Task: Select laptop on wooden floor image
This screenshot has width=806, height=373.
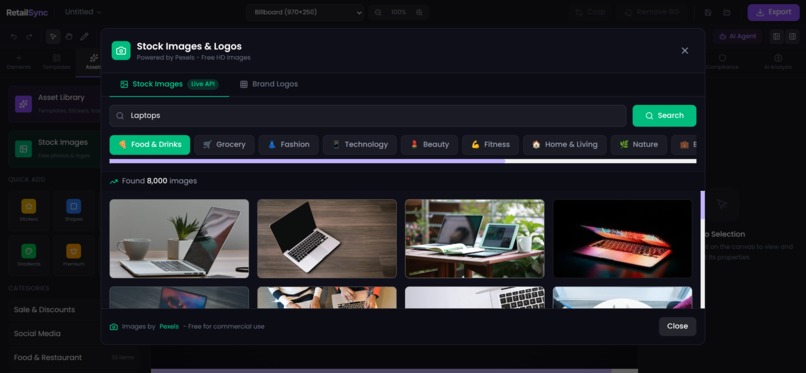Action: [x=327, y=238]
